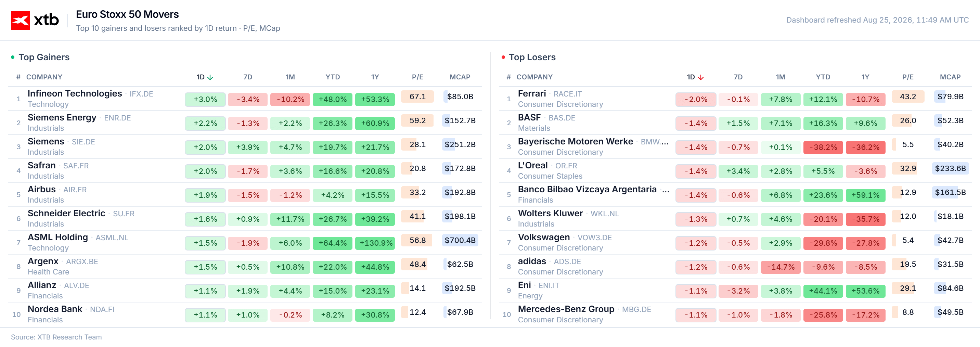The height and width of the screenshot is (347, 980).
Task: Open the Siemens Energy ENR.DE row
Action: click(245, 123)
